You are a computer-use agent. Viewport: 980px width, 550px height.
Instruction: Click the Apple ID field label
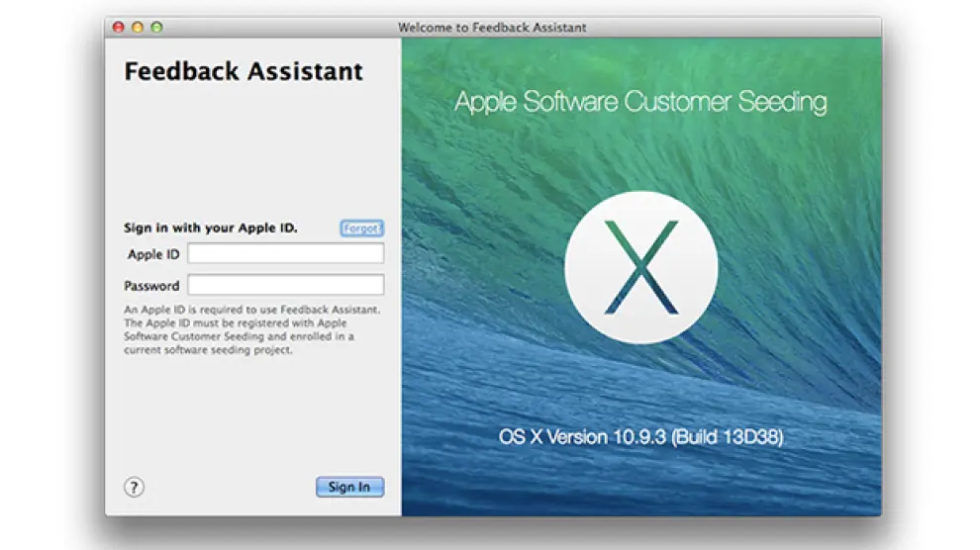pos(153,255)
